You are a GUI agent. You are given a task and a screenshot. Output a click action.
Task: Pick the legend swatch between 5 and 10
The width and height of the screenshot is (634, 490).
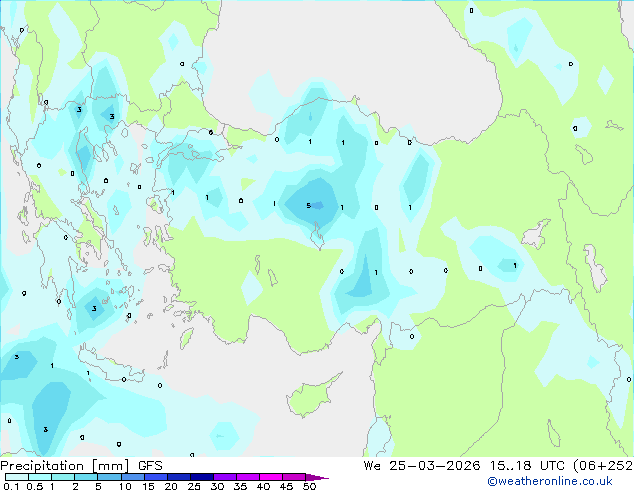pyautogui.click(x=109, y=477)
